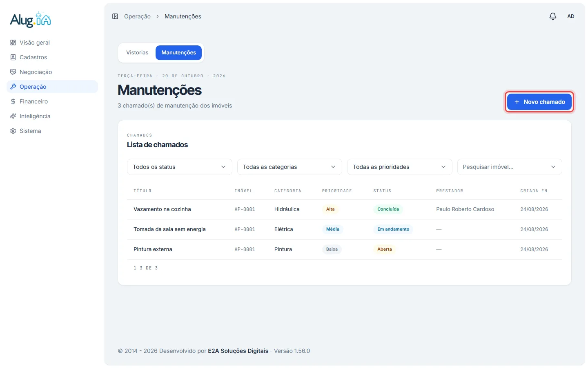Click the Manutenções breadcrumb
This screenshot has width=588, height=368.
[x=183, y=16]
